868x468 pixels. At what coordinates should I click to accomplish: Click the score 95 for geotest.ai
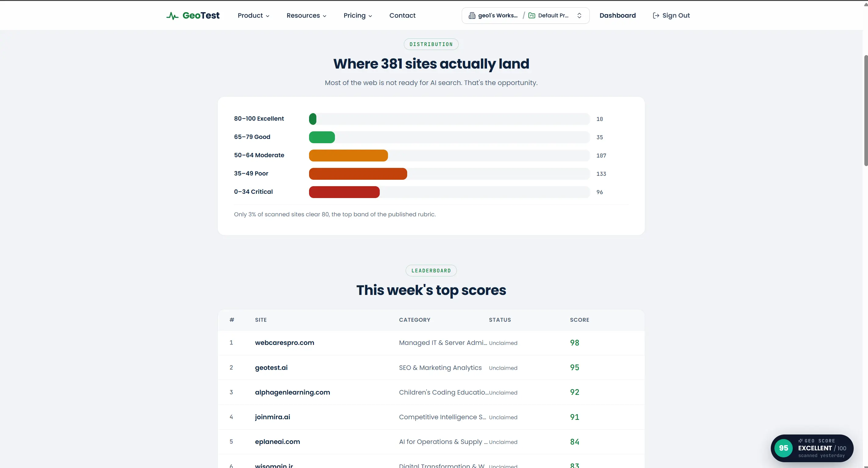[x=575, y=367]
